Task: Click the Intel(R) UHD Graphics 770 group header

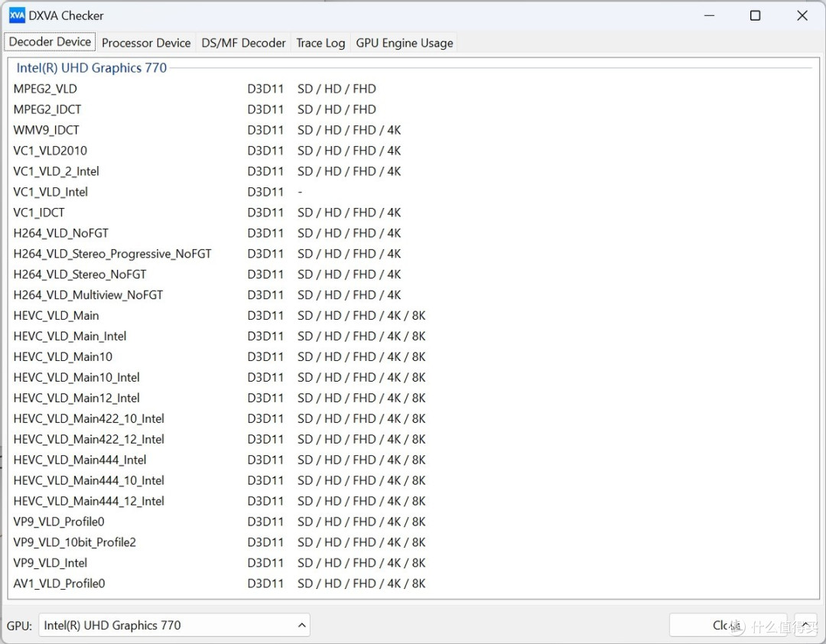Action: tap(92, 67)
